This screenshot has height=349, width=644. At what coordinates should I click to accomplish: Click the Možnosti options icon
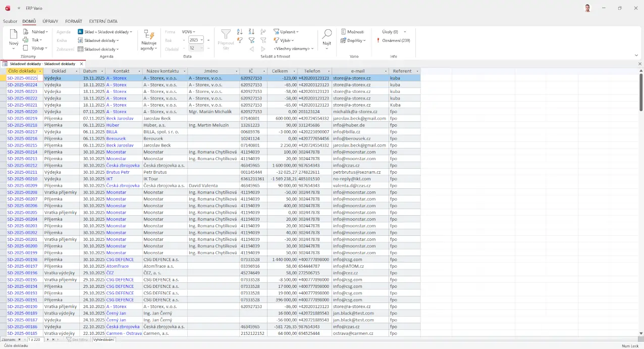pos(343,32)
